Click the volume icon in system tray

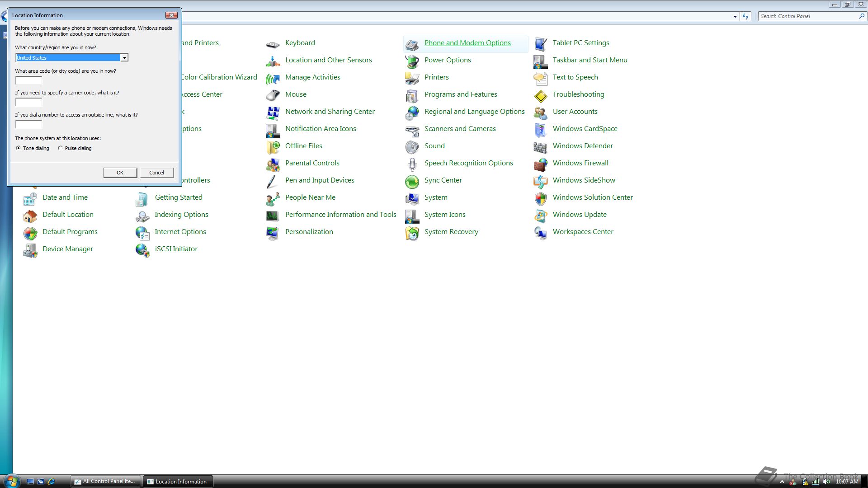pos(826,482)
